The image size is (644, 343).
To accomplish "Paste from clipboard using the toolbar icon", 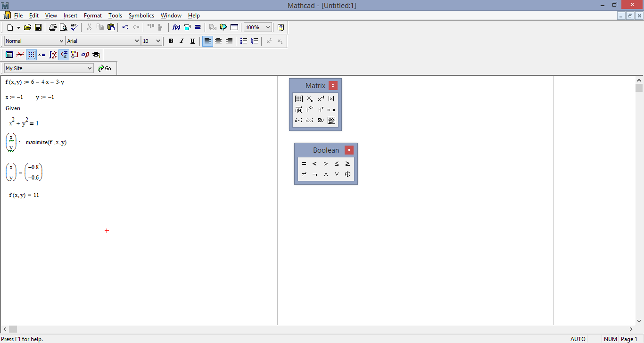I will point(111,27).
